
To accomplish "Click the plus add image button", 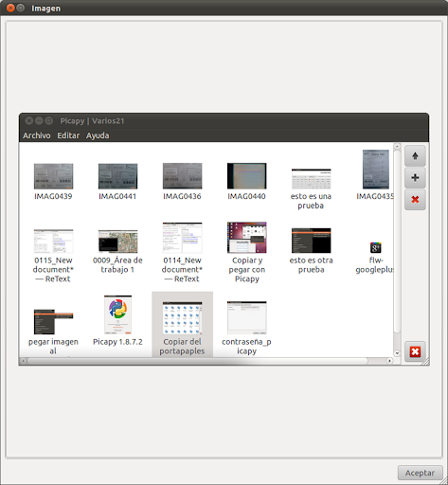I will coord(415,178).
